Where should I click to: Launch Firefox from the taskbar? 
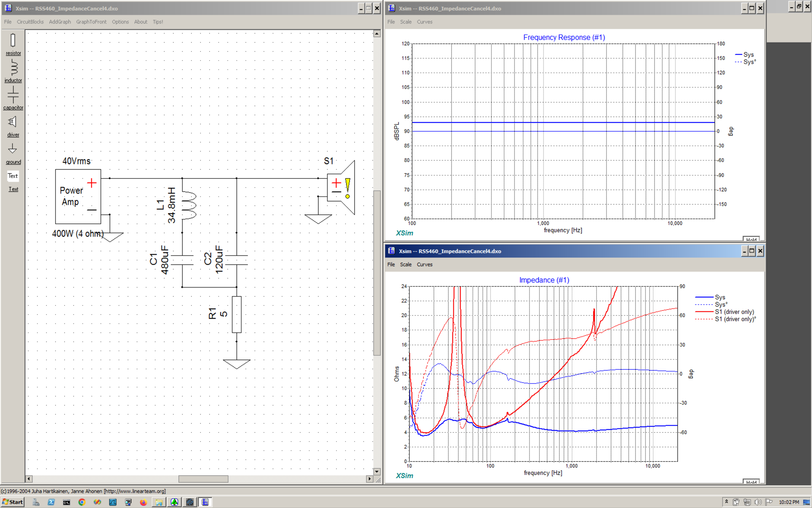click(143, 502)
